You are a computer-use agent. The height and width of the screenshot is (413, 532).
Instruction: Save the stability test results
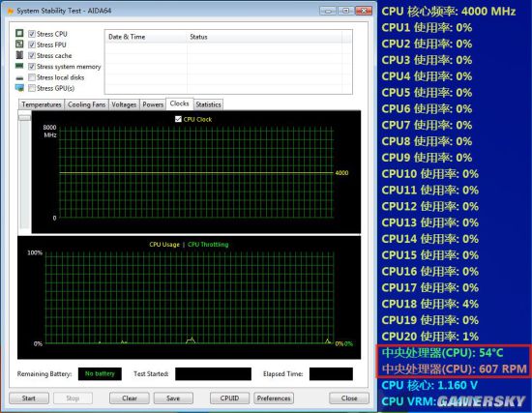[173, 398]
